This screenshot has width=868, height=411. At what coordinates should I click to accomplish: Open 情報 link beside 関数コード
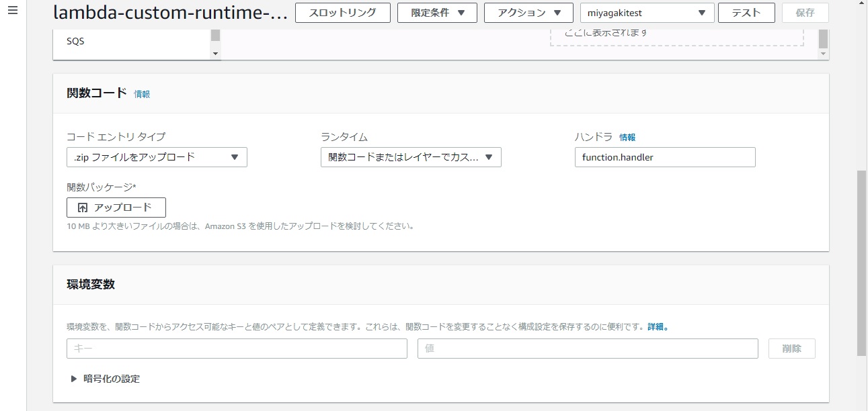click(x=142, y=95)
